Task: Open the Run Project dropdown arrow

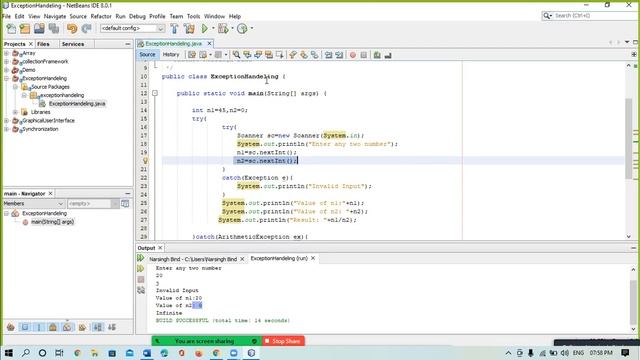Action: click(213, 28)
